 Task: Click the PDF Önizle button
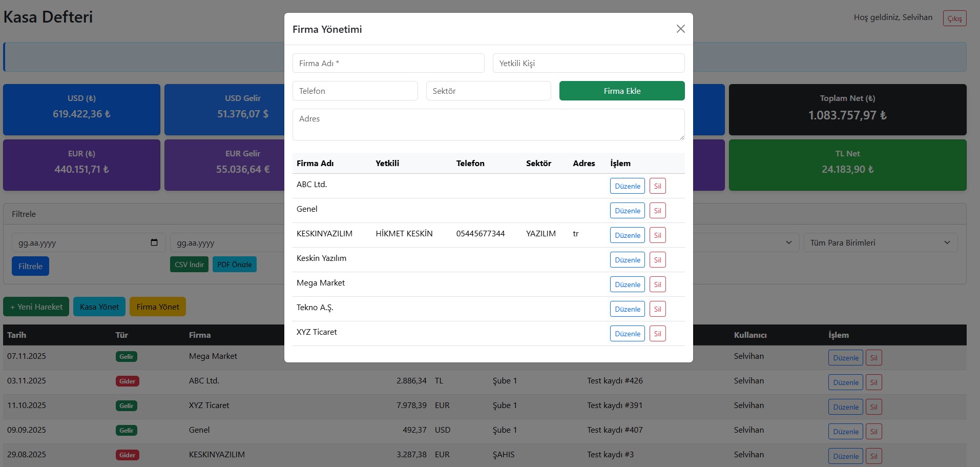234,265
